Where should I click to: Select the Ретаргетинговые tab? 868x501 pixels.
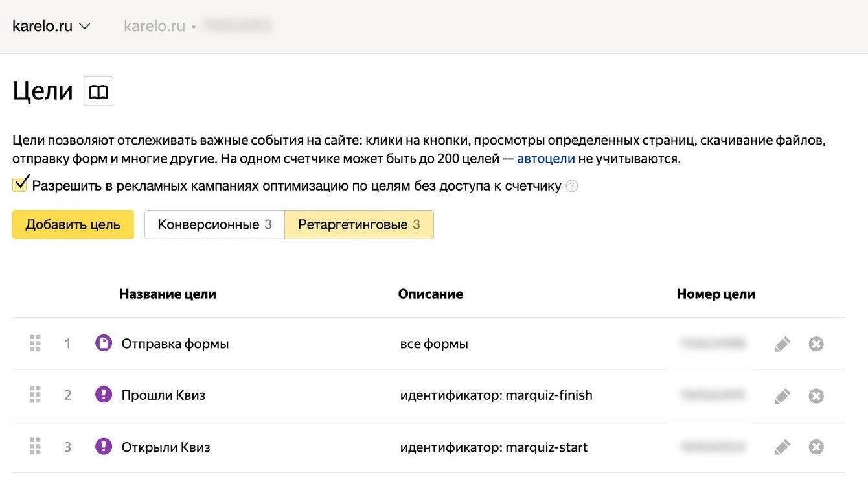pyautogui.click(x=359, y=225)
